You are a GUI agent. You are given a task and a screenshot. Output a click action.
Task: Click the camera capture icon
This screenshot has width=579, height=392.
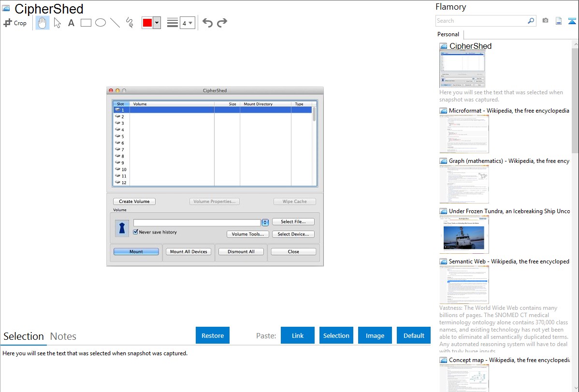click(545, 21)
